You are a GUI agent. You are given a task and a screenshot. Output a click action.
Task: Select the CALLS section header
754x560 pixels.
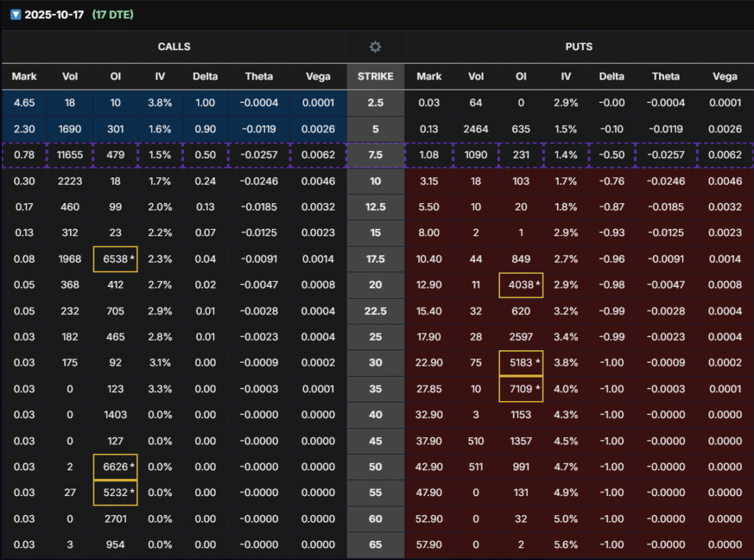pyautogui.click(x=174, y=47)
